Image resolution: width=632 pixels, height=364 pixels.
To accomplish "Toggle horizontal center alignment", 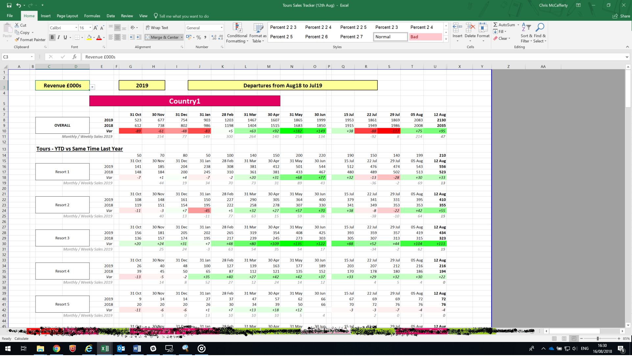I will (x=117, y=37).
